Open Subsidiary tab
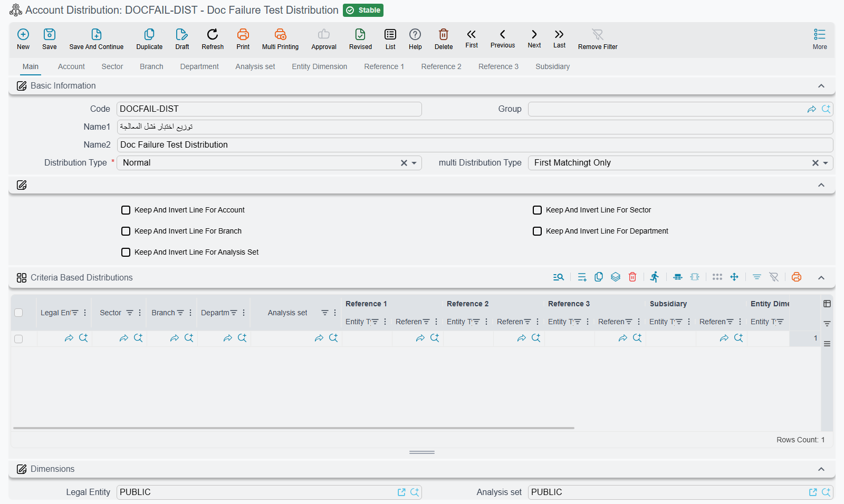844x504 pixels. pyautogui.click(x=552, y=66)
